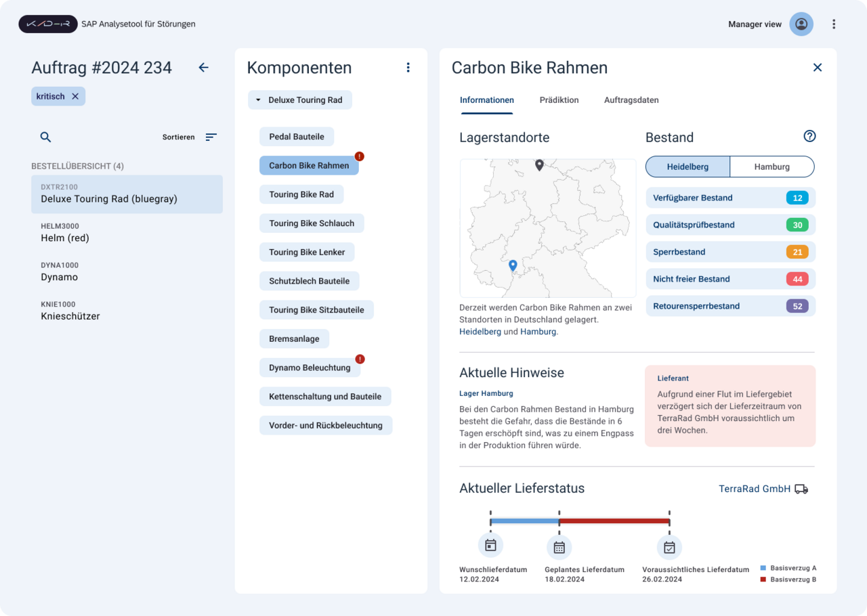Select order Deluxe Touring Rad (bluegray)
The height and width of the screenshot is (616, 867).
127,194
